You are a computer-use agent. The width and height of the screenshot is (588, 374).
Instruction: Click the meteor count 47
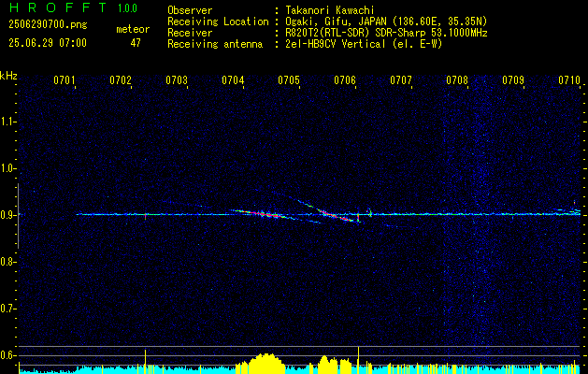[x=136, y=43]
